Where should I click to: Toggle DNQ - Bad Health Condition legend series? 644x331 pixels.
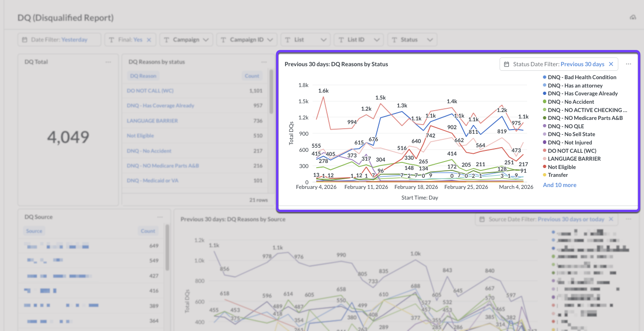582,77
